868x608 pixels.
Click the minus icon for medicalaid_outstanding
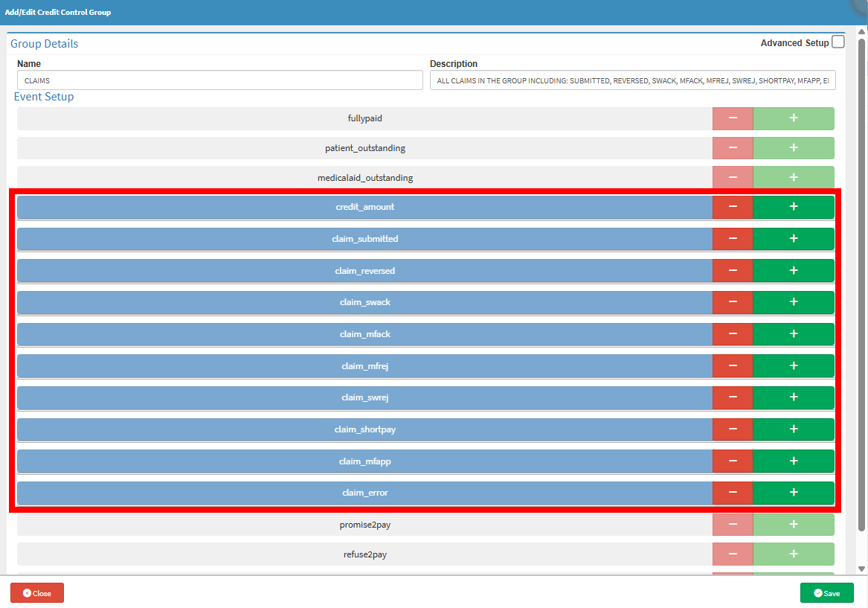click(733, 178)
